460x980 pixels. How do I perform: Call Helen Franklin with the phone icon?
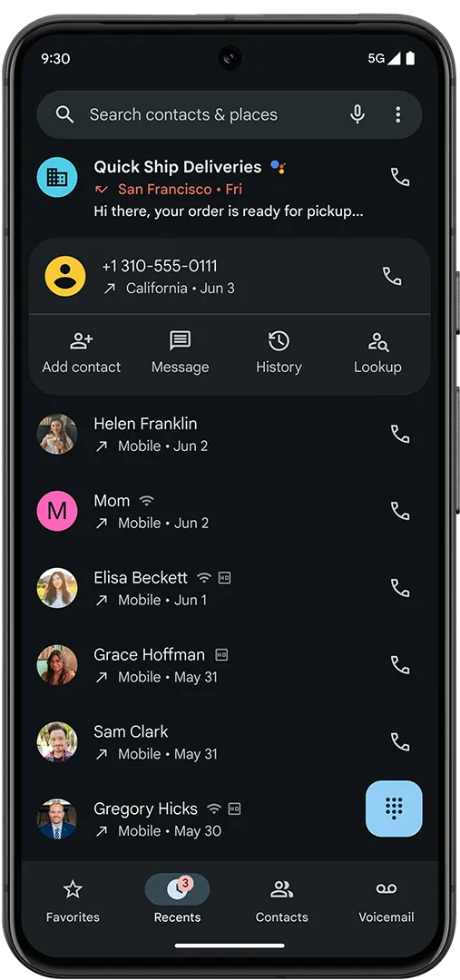(400, 434)
